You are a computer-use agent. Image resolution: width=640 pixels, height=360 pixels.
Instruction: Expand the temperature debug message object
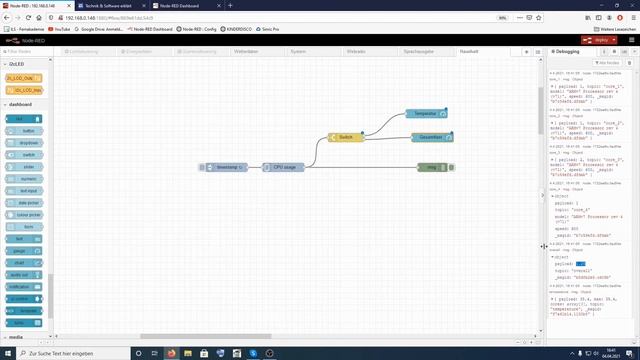pos(552,299)
